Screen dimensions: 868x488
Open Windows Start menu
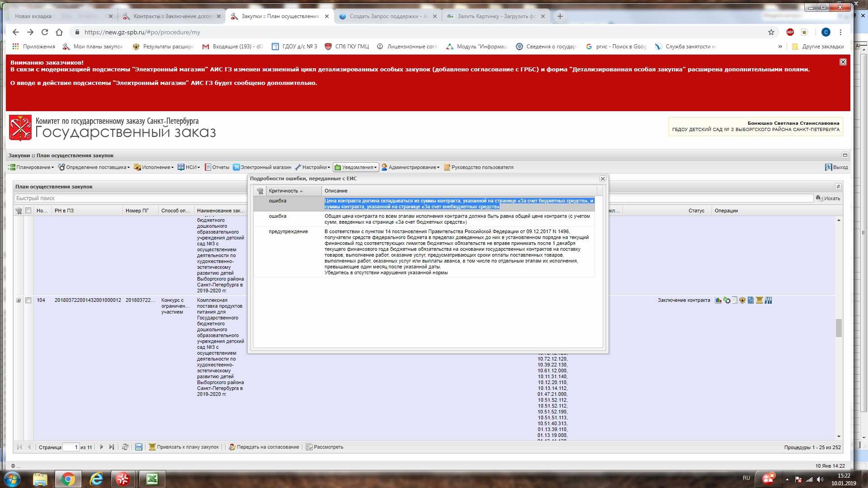(12, 479)
